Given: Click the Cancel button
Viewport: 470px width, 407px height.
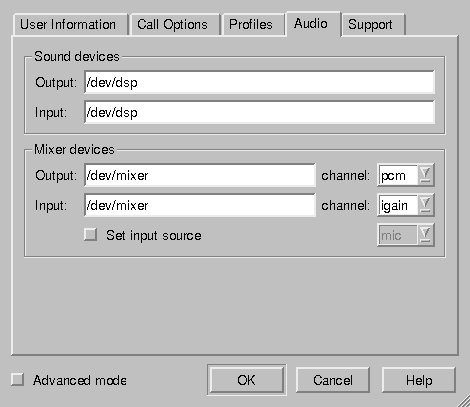Looking at the screenshot, I should [332, 380].
